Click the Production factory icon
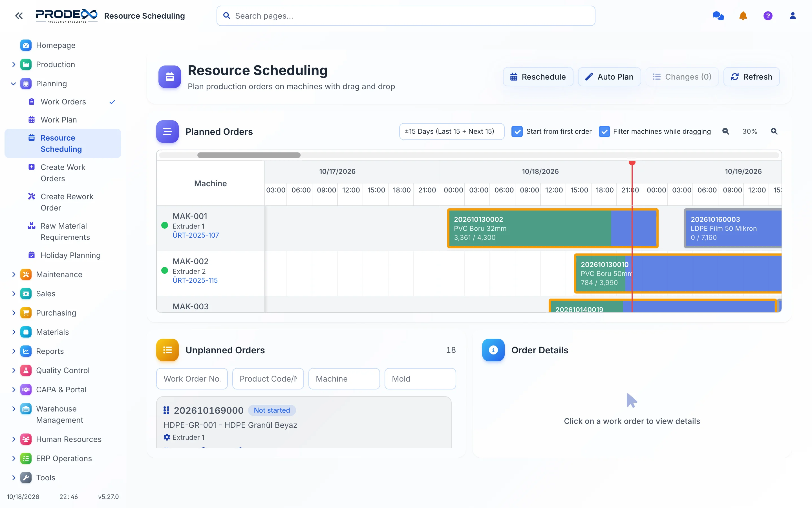This screenshot has height=508, width=812. [x=26, y=65]
